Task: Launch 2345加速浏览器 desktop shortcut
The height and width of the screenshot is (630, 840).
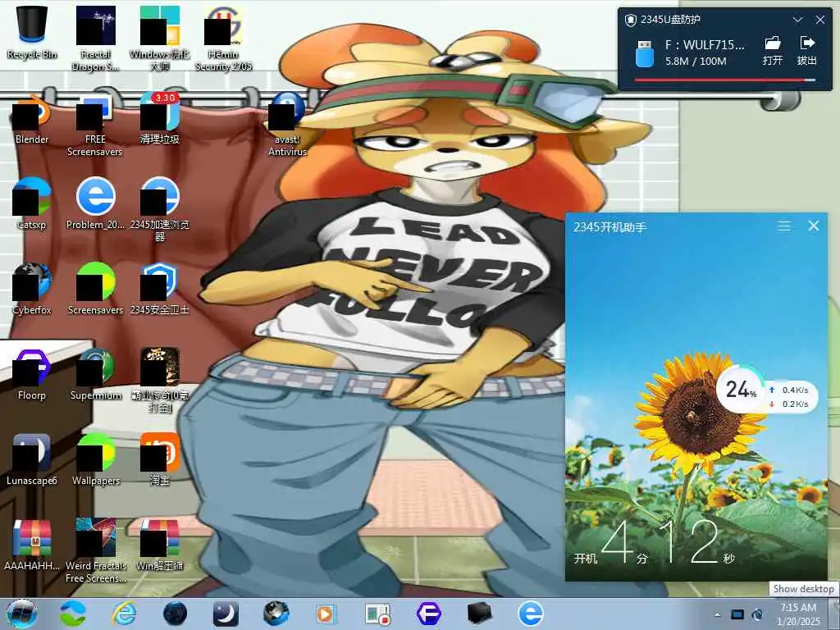Action: 160,210
